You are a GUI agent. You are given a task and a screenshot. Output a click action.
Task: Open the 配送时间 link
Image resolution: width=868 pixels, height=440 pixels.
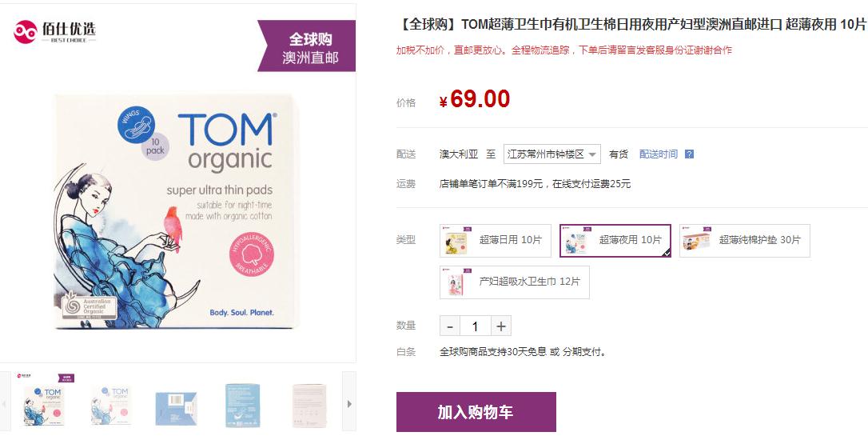click(659, 154)
